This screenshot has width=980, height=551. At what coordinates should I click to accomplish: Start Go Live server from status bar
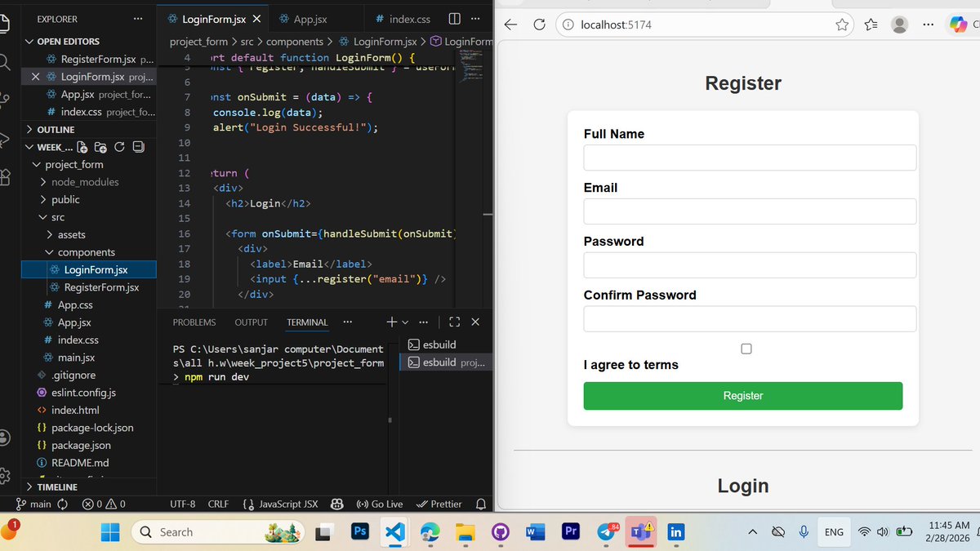pos(380,504)
